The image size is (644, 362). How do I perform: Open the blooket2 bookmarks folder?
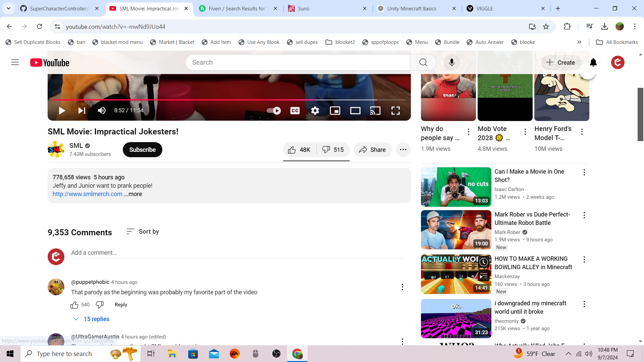click(x=340, y=42)
